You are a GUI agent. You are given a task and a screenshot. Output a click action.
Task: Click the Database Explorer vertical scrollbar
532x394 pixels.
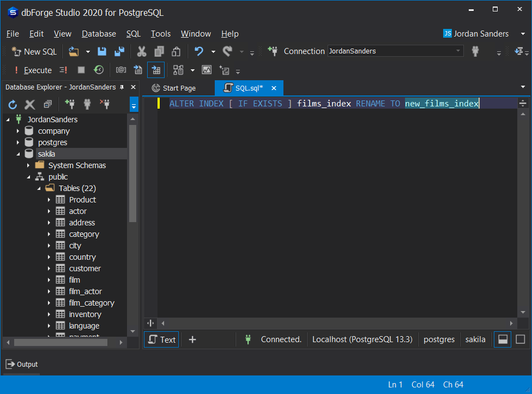(132, 173)
